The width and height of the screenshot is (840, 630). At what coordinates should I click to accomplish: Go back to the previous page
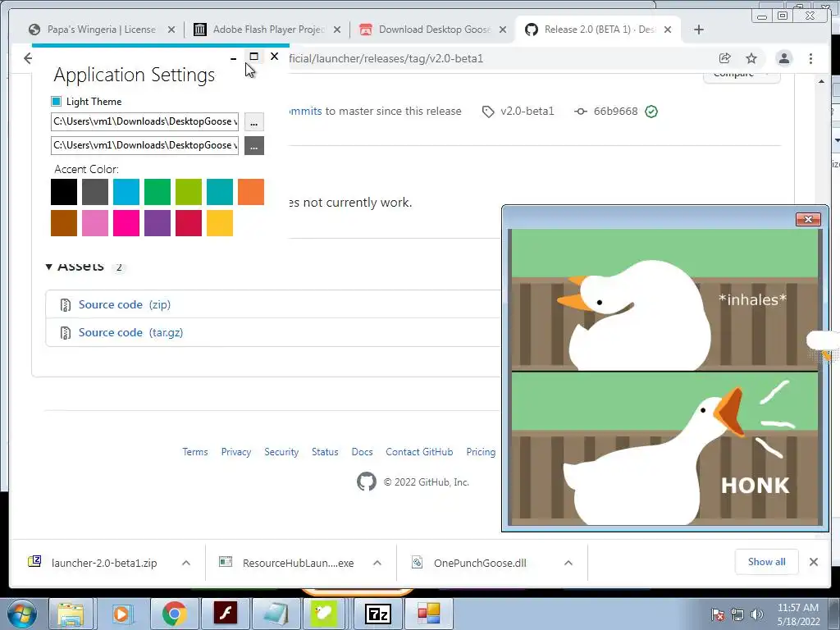point(28,58)
